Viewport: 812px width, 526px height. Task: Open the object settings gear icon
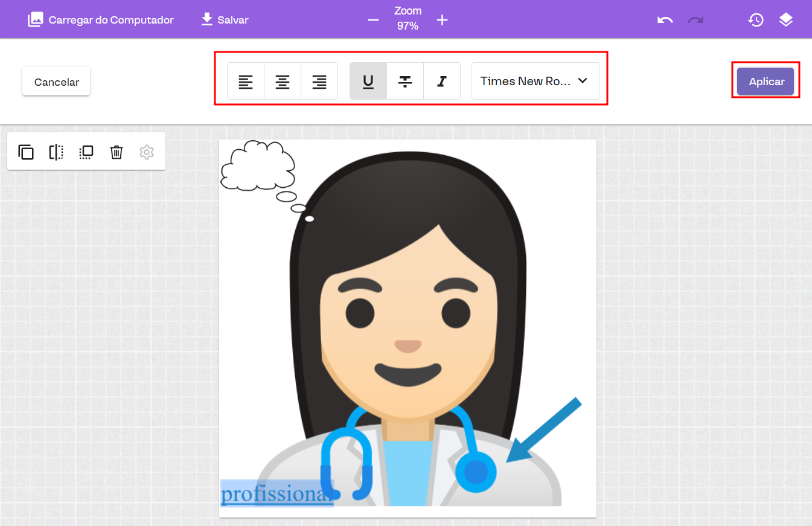click(x=147, y=152)
